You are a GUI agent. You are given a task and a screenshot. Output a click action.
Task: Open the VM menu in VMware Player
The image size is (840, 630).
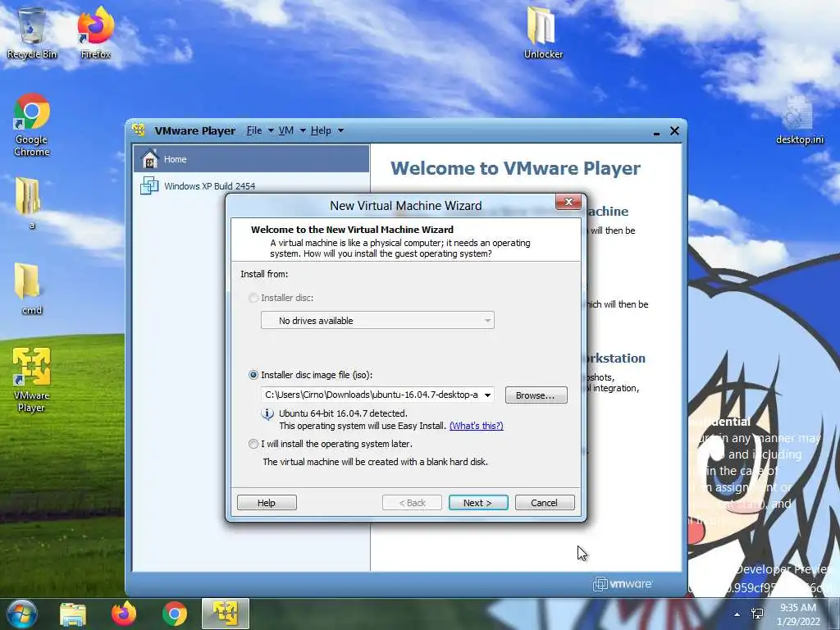286,130
